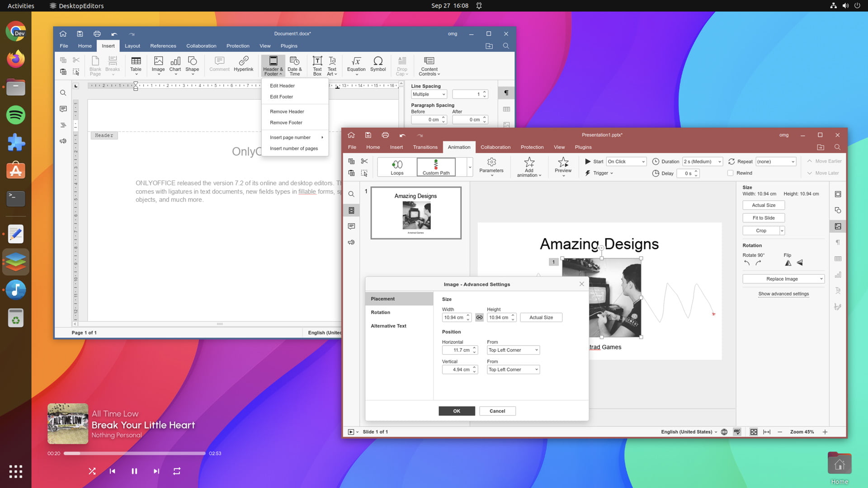Click the Fit to Slide button
The height and width of the screenshot is (488, 868).
click(x=763, y=217)
